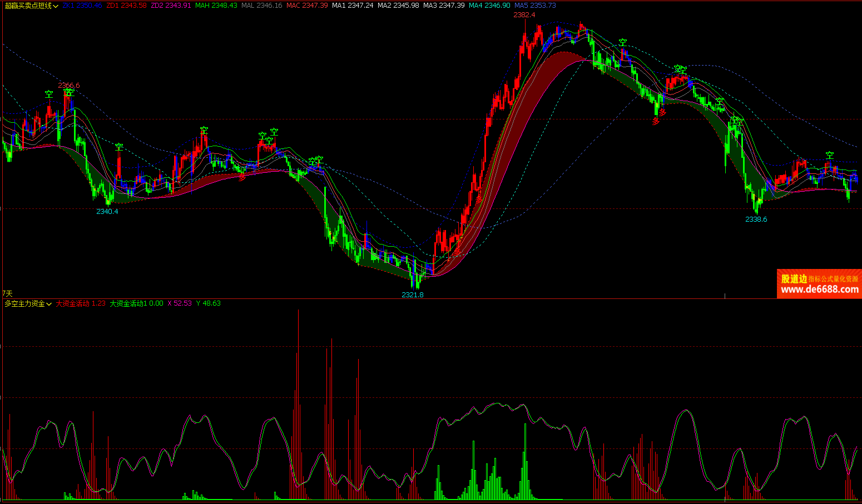Open the 超赢买卖点短线 indicator dropdown arrow
This screenshot has width=862, height=504.
pos(56,6)
